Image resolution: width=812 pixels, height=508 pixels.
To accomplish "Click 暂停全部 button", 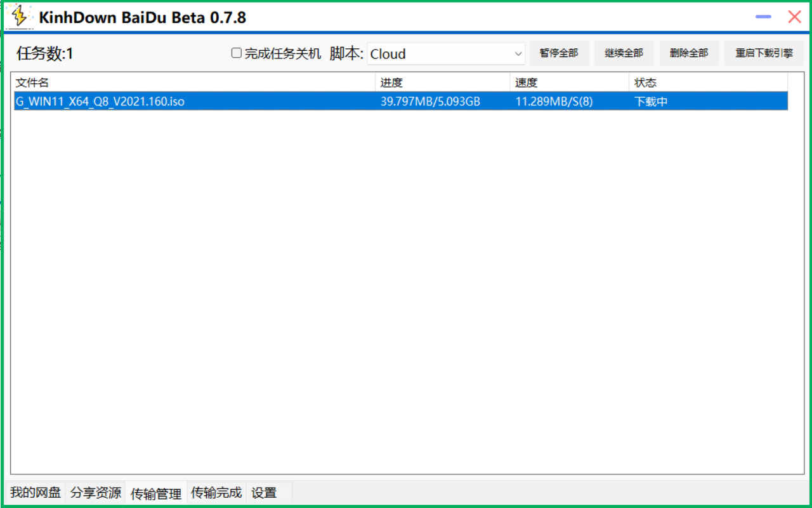I will 559,53.
